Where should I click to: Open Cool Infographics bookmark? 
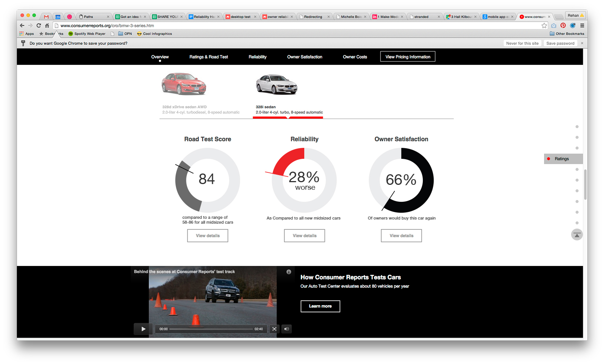(154, 34)
